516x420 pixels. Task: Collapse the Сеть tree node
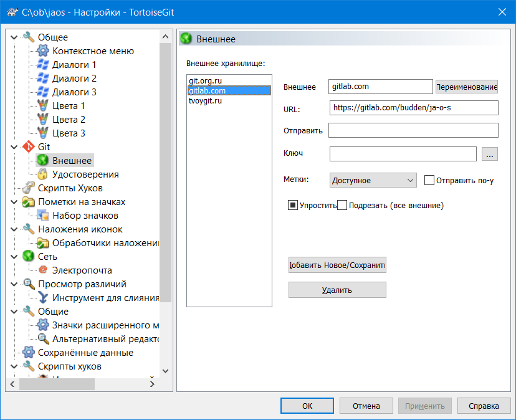[14, 257]
